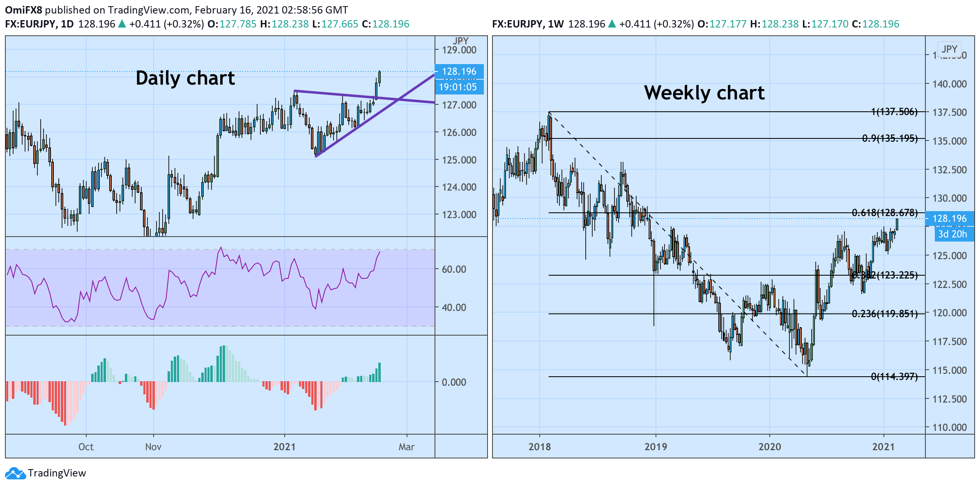Click the 140.000 tick on weekly price axis
Viewport: 980px width, 488px height.
tap(950, 84)
